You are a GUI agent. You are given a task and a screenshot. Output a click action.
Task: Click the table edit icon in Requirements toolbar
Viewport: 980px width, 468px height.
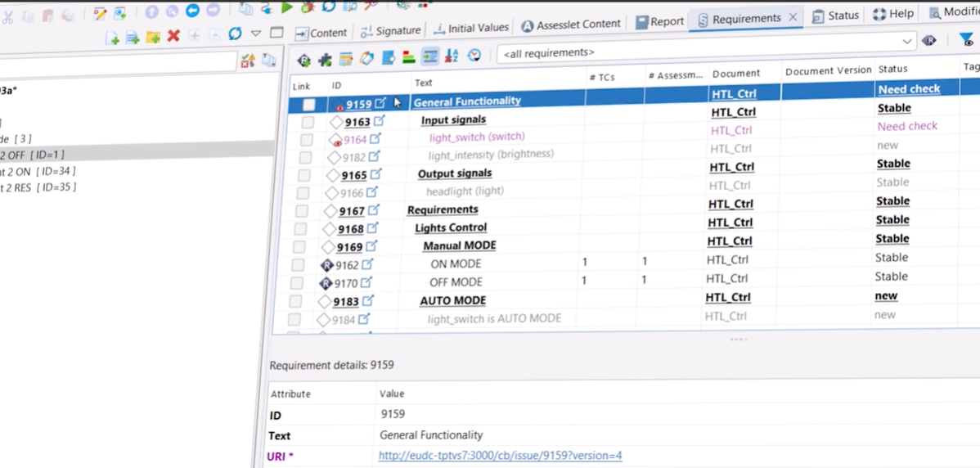tap(346, 60)
